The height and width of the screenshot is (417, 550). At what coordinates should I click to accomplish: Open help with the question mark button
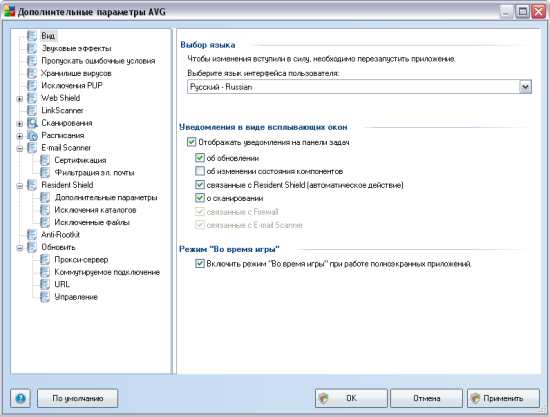pos(20,398)
